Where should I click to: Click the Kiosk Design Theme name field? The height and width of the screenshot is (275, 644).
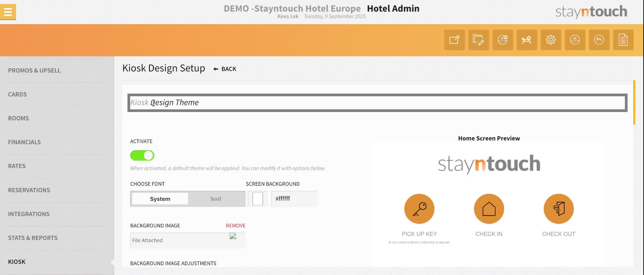coord(377,103)
